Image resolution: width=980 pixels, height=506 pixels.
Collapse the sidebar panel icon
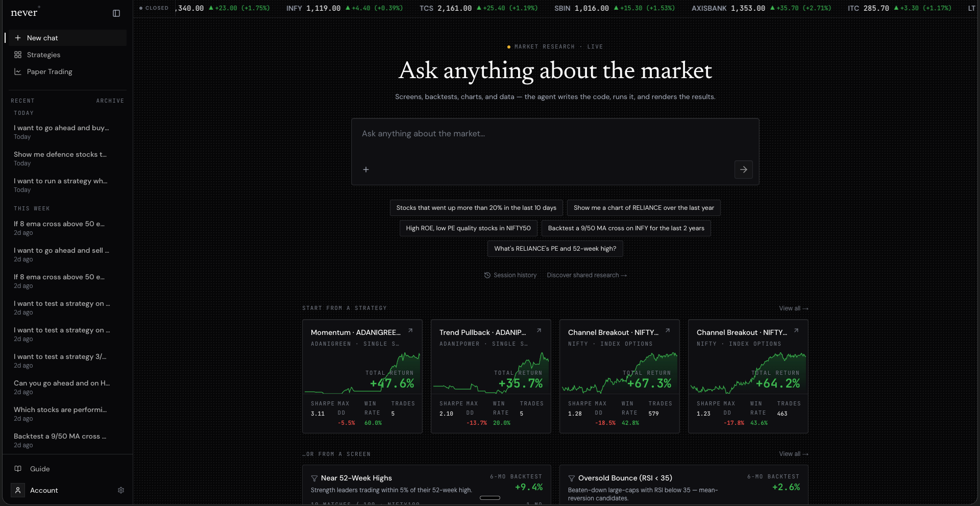tap(116, 13)
